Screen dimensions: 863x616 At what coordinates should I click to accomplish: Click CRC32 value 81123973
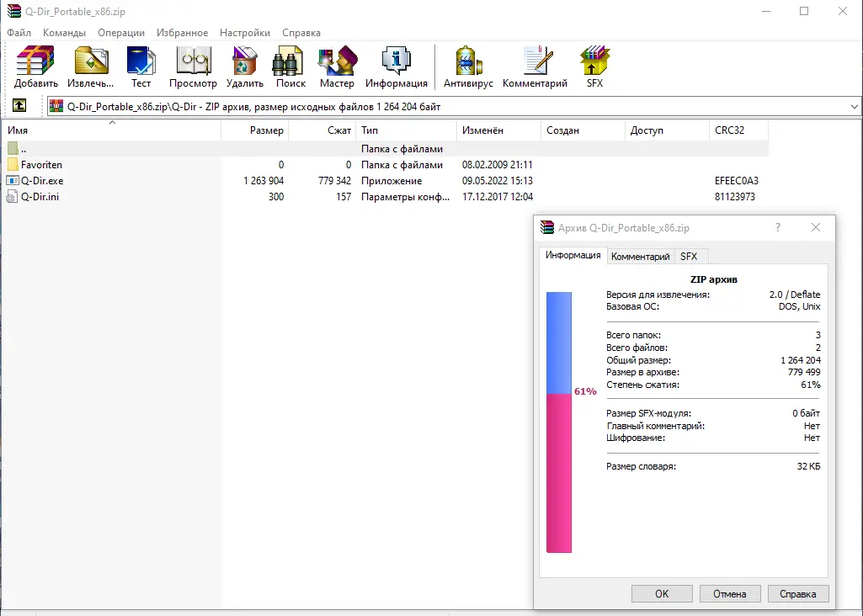pos(735,196)
